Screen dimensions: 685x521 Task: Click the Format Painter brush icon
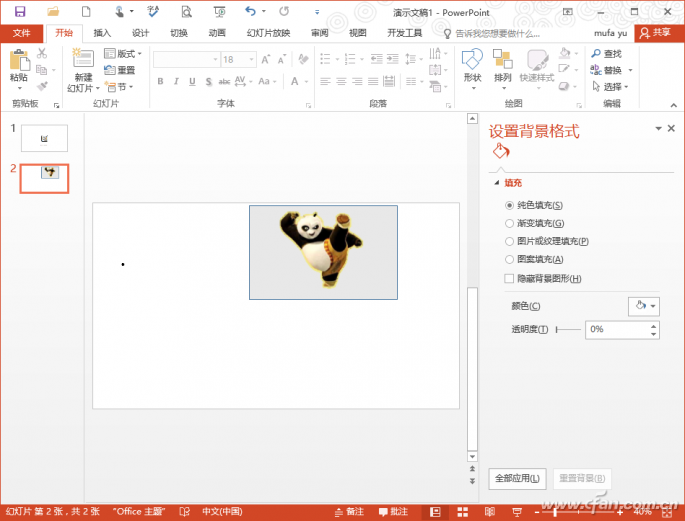tap(42, 86)
